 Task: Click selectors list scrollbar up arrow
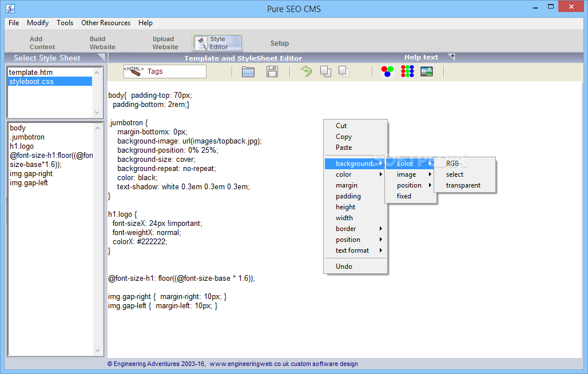(97, 128)
